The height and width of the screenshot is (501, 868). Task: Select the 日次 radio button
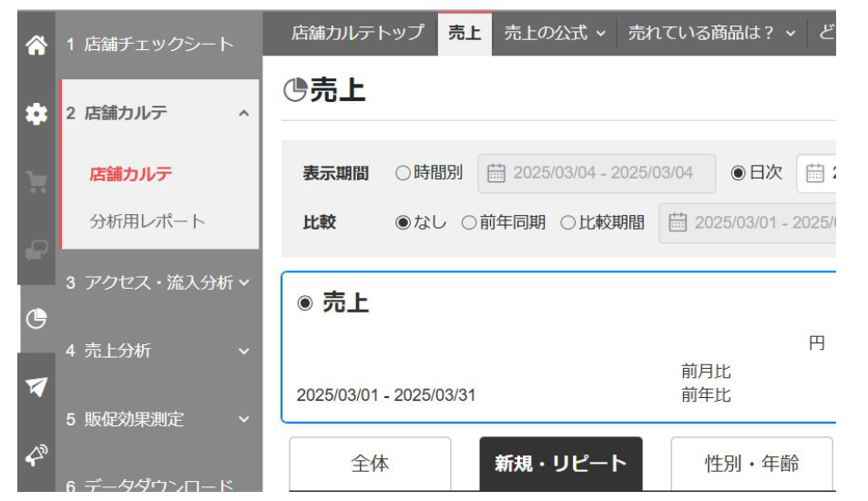click(738, 173)
